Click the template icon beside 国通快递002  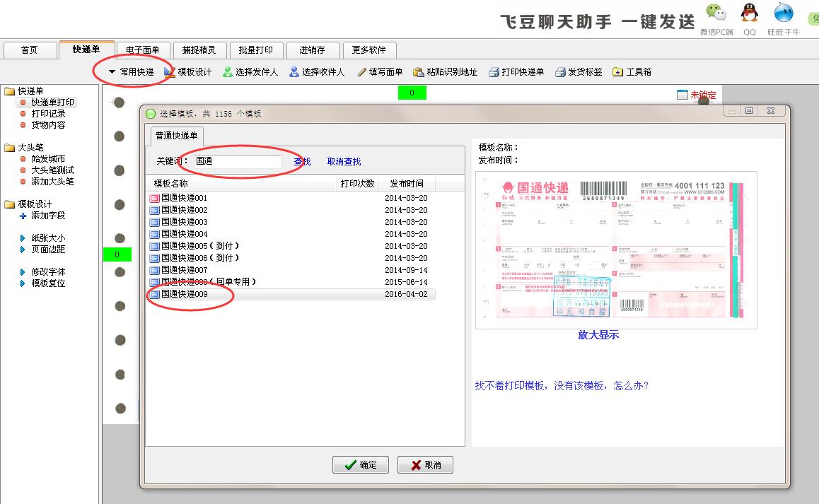155,211
